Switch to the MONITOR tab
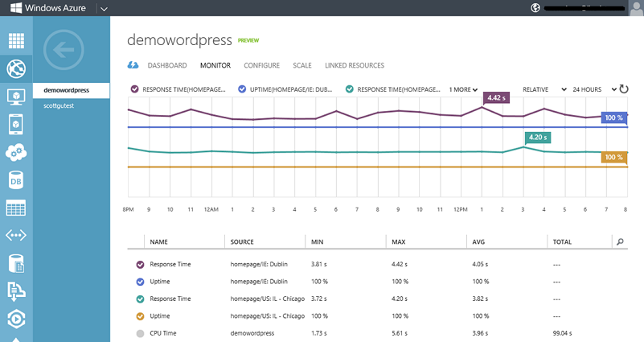The width and height of the screenshot is (644, 342). click(x=215, y=65)
